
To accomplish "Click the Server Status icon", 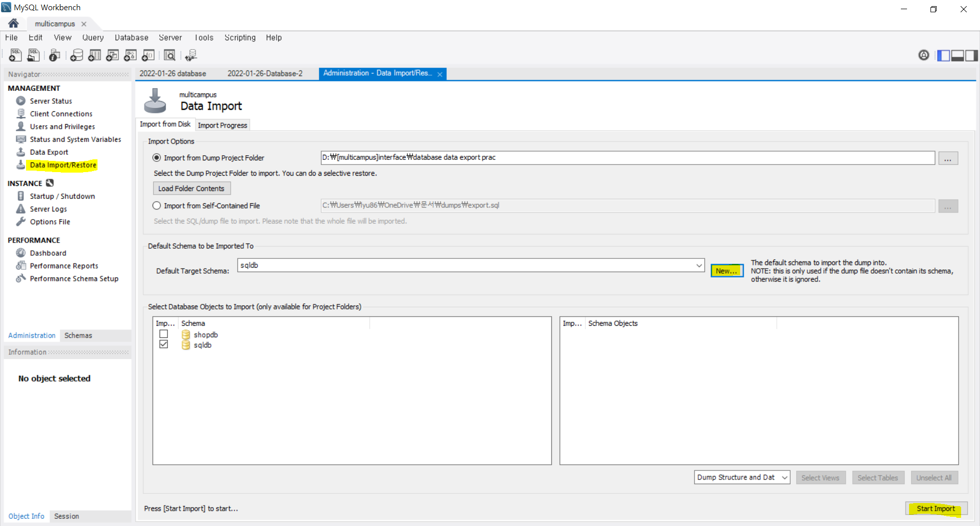I will [x=21, y=101].
